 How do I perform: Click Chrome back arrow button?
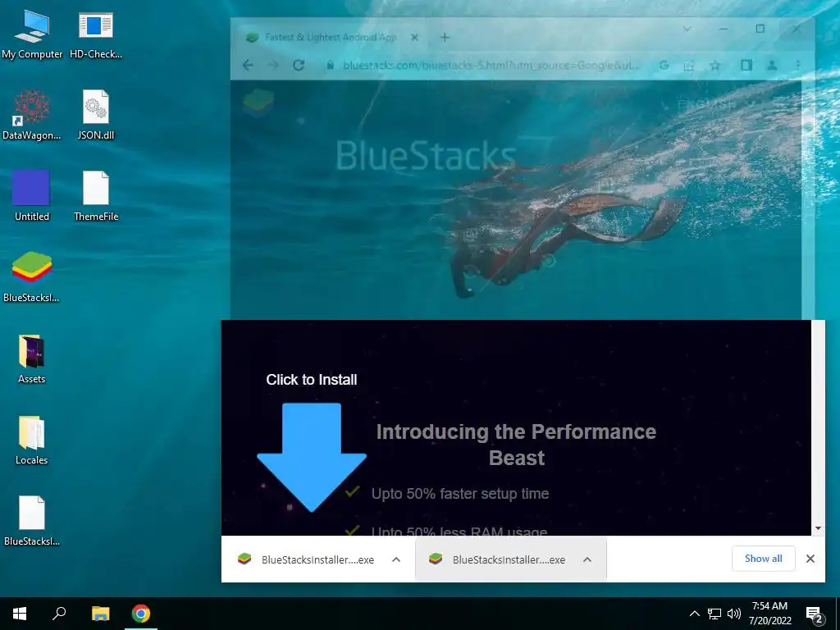point(248,66)
